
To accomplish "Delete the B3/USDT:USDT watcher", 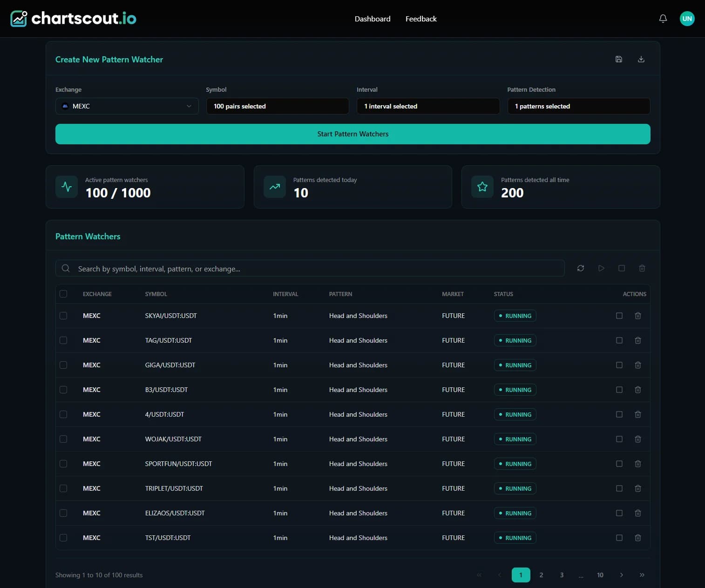I will coord(638,390).
